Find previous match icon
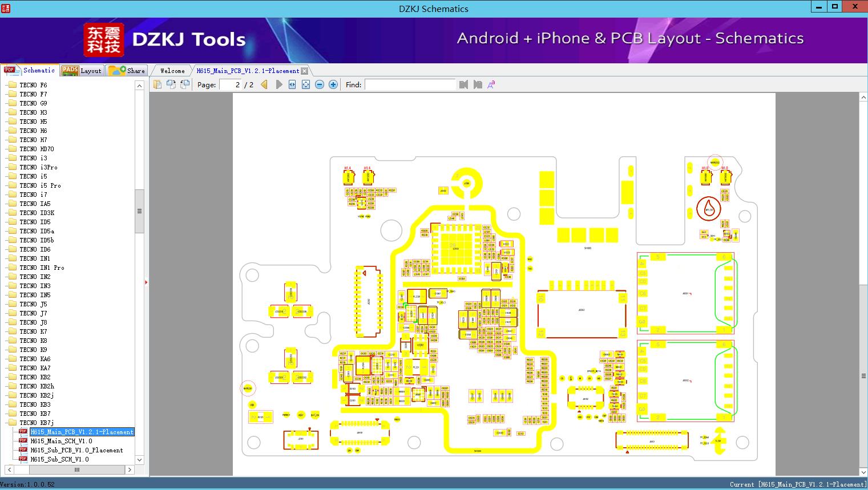868x490 pixels. point(463,84)
